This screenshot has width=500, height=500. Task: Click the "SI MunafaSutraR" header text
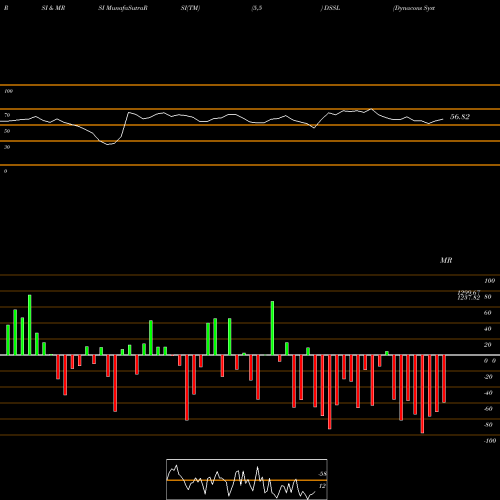pos(123,8)
